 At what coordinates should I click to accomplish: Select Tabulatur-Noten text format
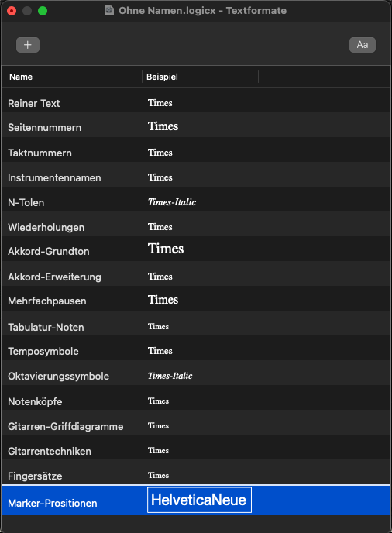pos(196,327)
